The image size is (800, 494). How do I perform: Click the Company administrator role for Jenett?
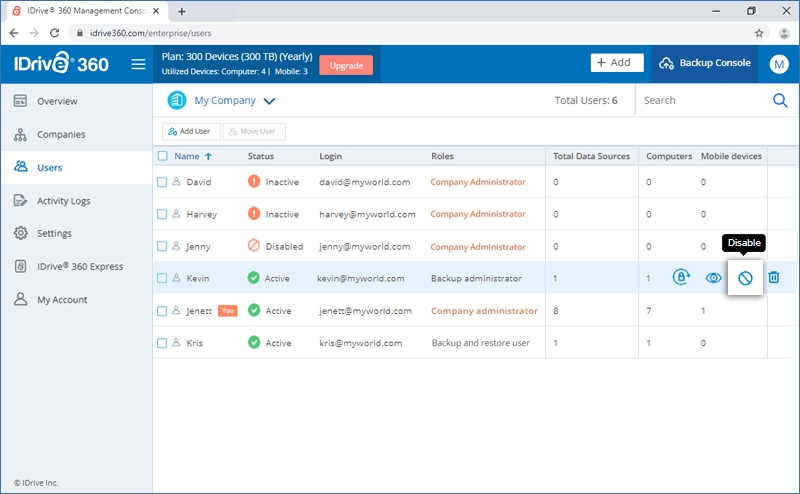click(484, 311)
